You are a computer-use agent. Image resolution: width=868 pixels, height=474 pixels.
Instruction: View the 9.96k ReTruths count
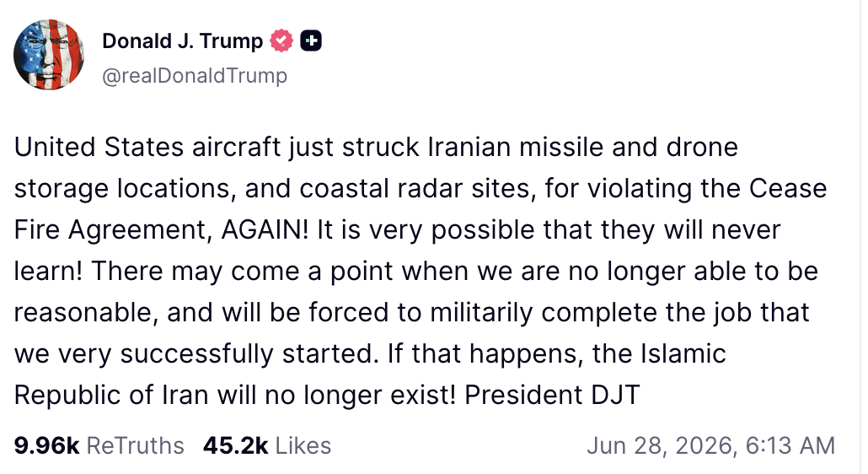(47, 446)
